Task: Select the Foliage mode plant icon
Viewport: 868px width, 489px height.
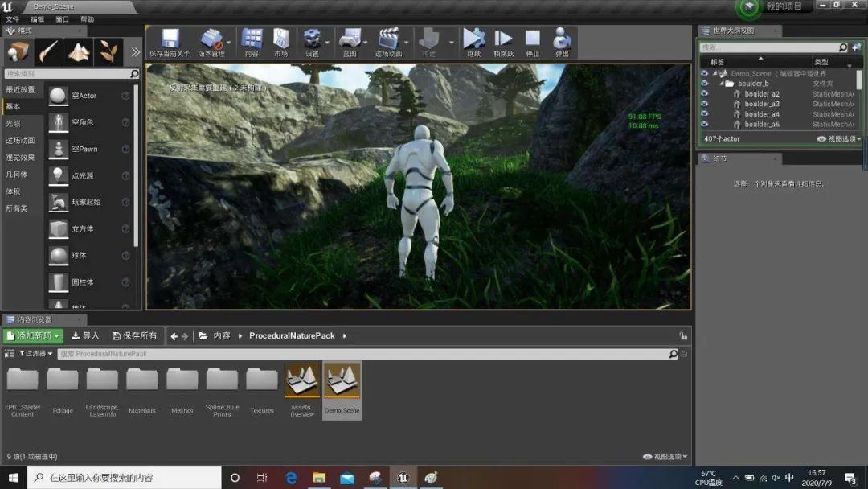Action: point(108,52)
